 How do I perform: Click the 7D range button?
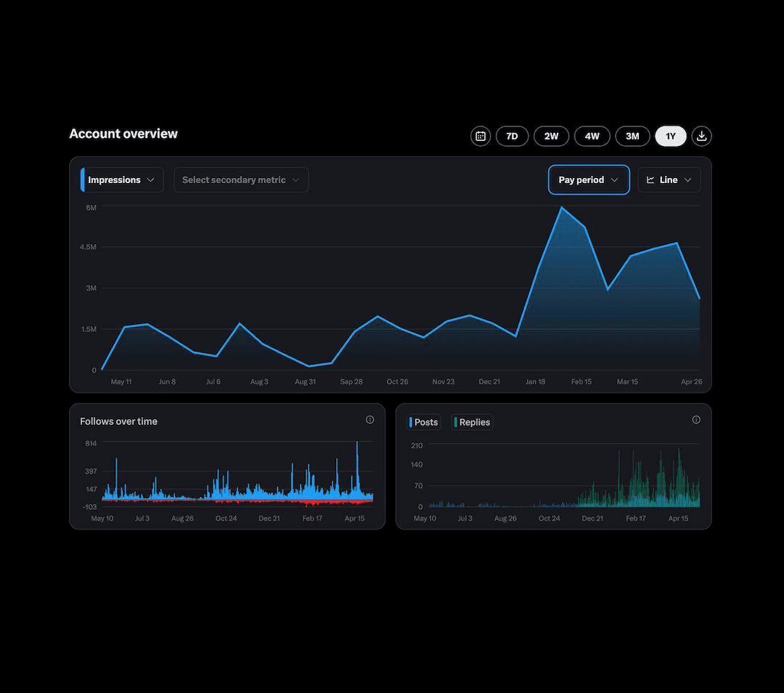tap(513, 136)
